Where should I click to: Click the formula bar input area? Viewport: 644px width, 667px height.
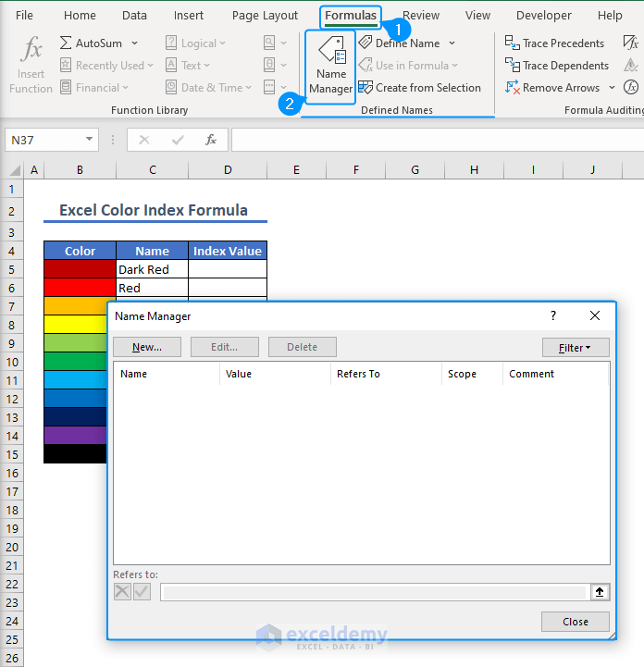[x=438, y=140]
